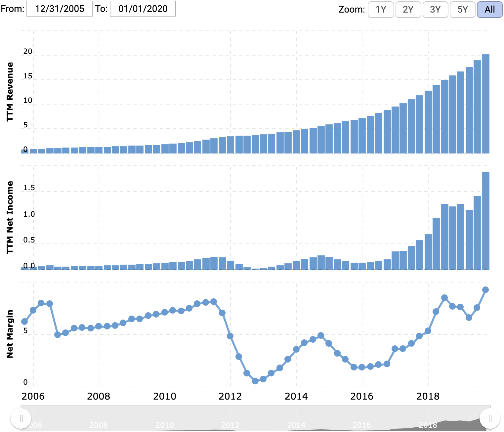This screenshot has height=432, width=504.
Task: Click the Net Margin axis title
Action: coord(10,334)
